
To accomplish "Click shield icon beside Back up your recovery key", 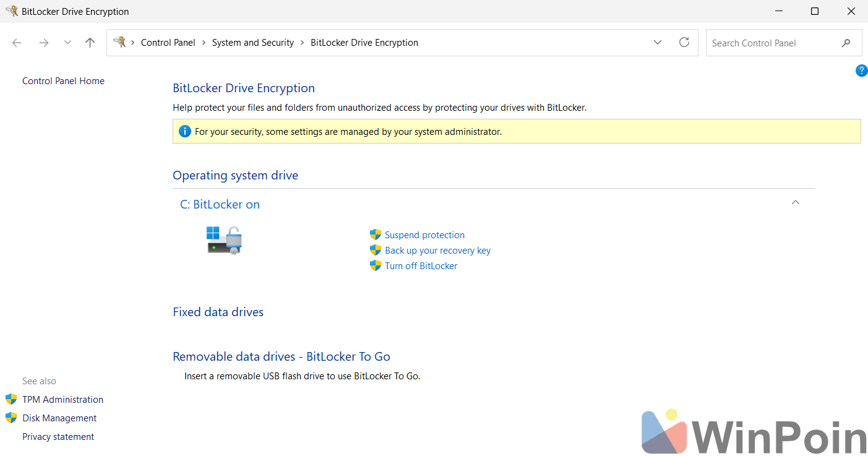I will click(376, 250).
